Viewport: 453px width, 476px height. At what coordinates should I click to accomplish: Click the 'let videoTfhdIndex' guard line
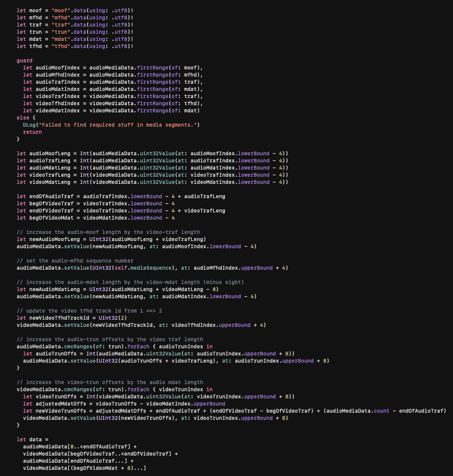click(113, 104)
